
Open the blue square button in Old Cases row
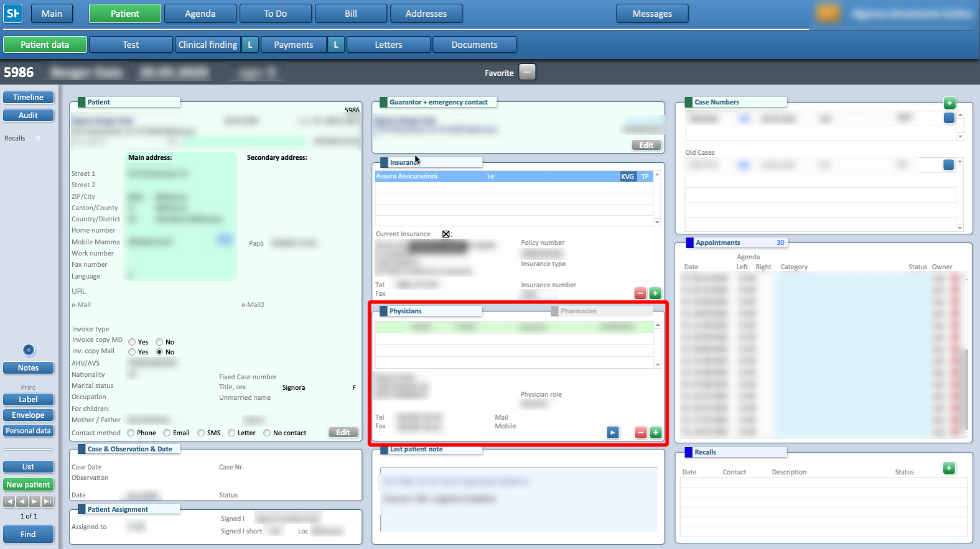point(948,165)
